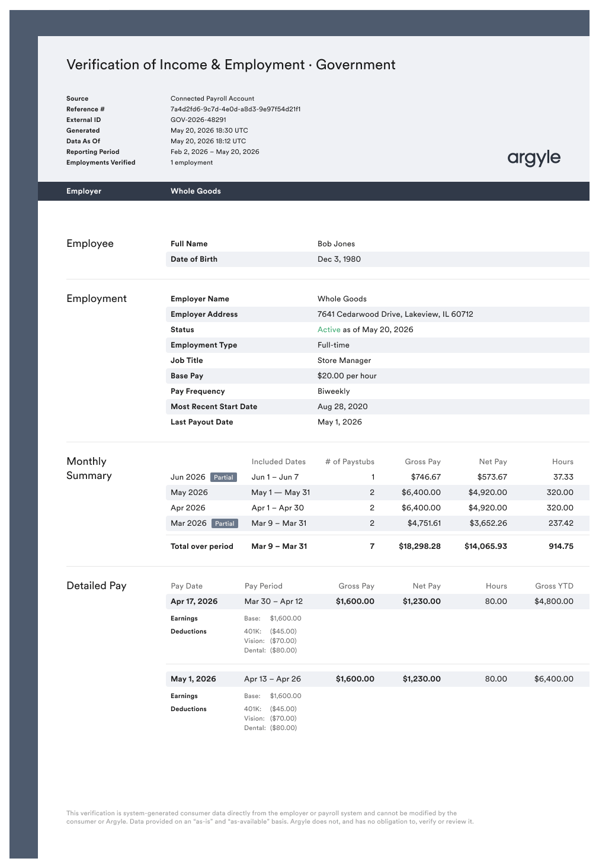Click Whole Goods employer name value
This screenshot has width=599, height=868.
tap(342, 299)
